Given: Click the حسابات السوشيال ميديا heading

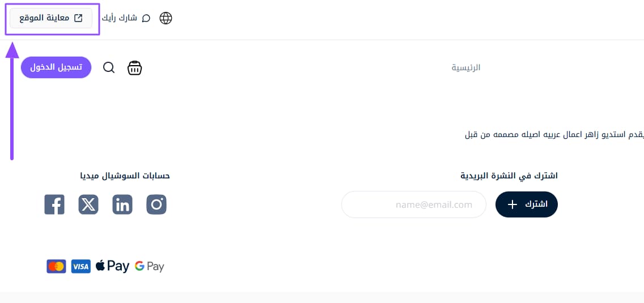Looking at the screenshot, I should tap(125, 176).
